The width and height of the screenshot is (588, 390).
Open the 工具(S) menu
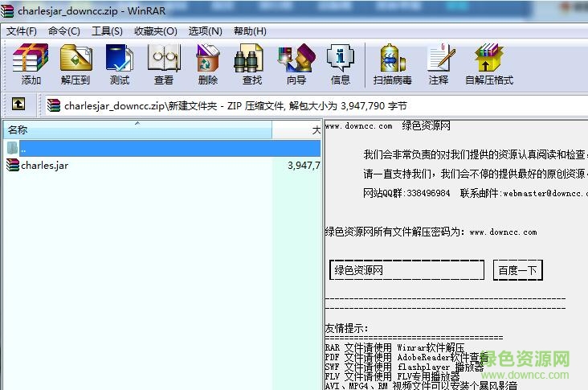[108, 31]
